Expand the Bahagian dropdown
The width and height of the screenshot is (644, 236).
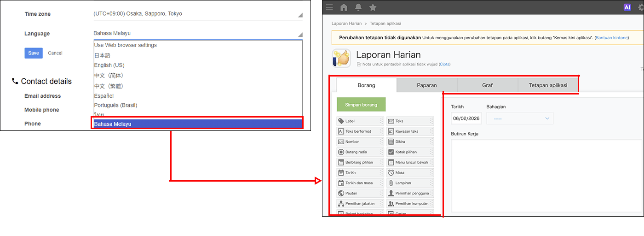pyautogui.click(x=520, y=118)
